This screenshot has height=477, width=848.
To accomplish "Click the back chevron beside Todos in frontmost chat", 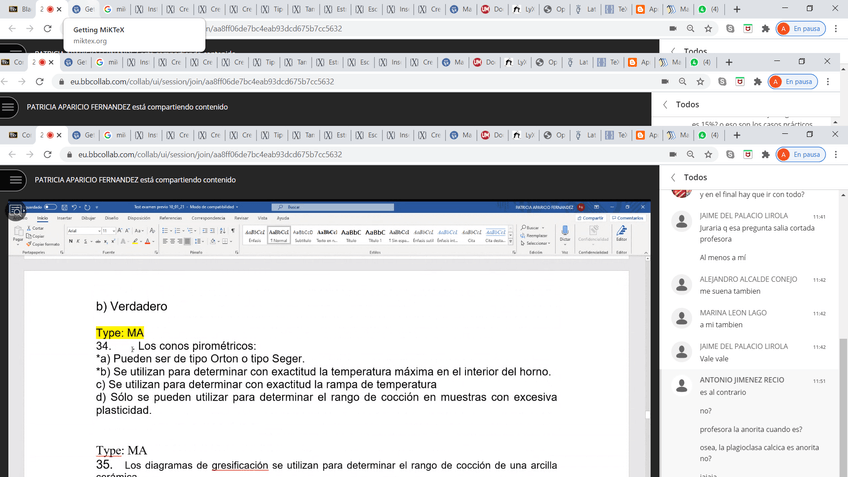I will tap(665, 177).
